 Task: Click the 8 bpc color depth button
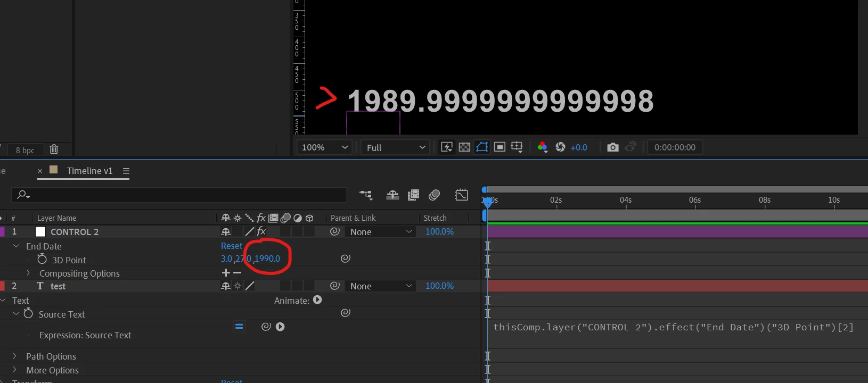point(25,150)
